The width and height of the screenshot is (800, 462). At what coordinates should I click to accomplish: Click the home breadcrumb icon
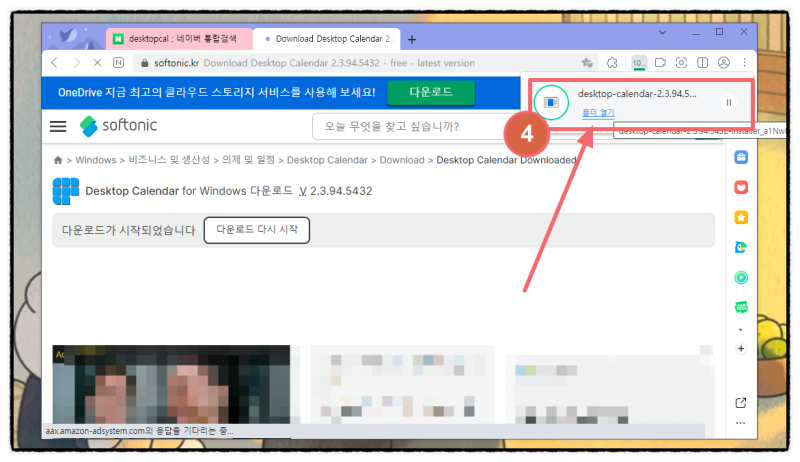[x=58, y=160]
